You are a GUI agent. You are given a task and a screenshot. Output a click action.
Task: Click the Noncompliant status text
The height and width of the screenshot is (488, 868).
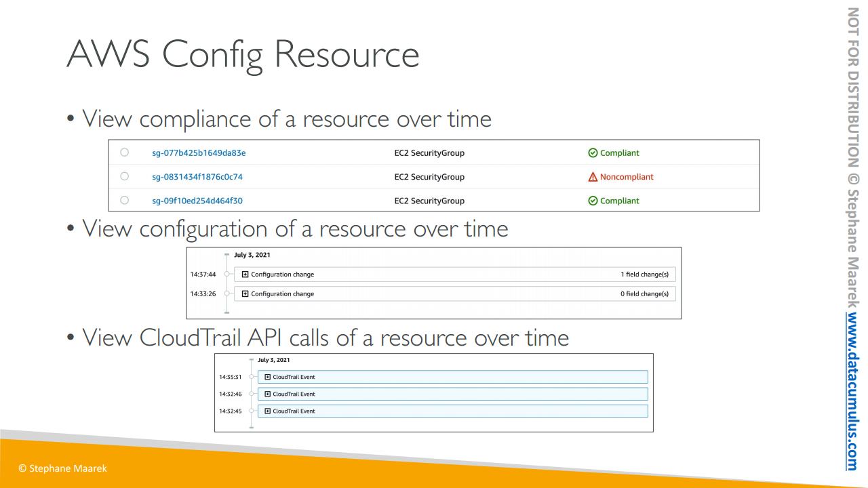click(627, 177)
